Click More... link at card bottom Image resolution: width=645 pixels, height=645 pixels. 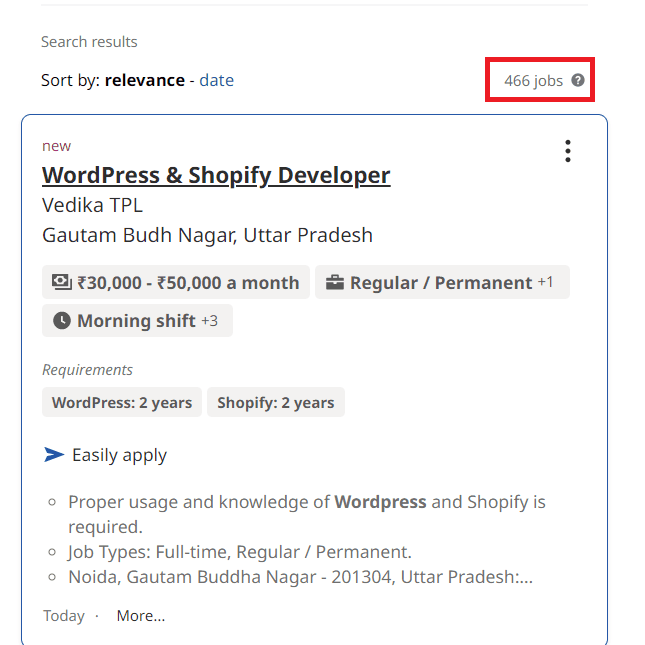point(141,616)
